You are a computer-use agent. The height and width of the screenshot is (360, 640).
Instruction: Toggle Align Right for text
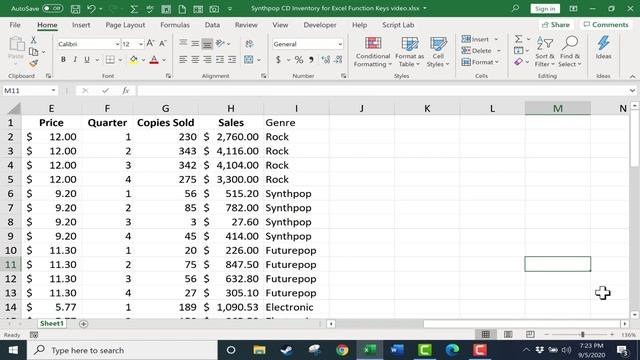coord(207,60)
